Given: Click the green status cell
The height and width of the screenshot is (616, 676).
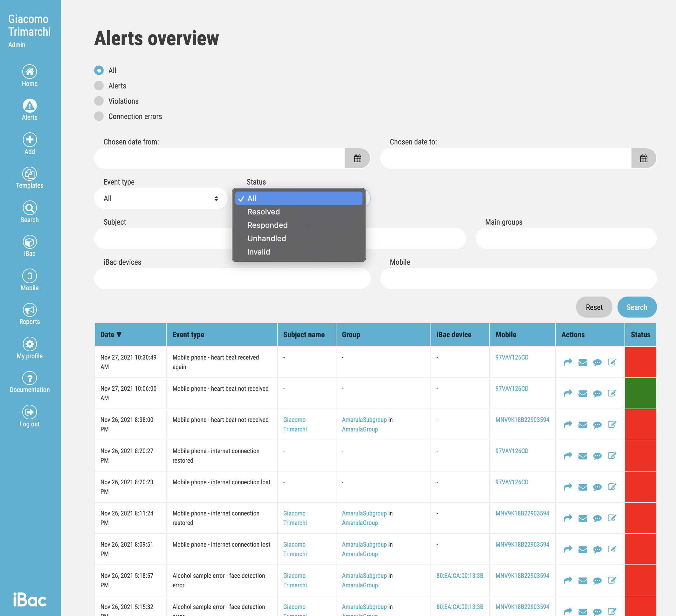Looking at the screenshot, I should (x=640, y=393).
